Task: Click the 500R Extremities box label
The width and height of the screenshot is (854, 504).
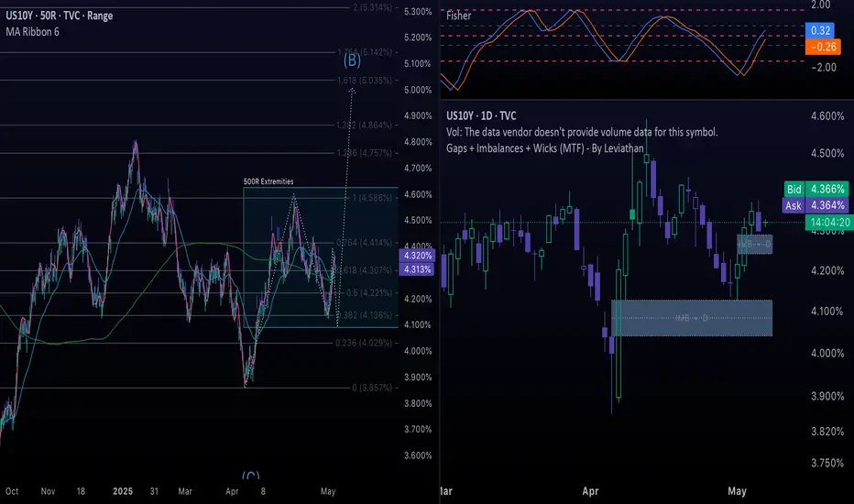Action: [268, 181]
